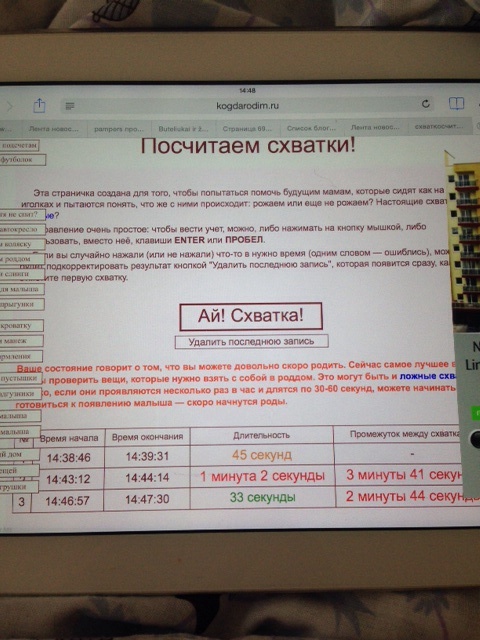
Task: Switch to the 'Список блог...' tab
Action: click(311, 128)
